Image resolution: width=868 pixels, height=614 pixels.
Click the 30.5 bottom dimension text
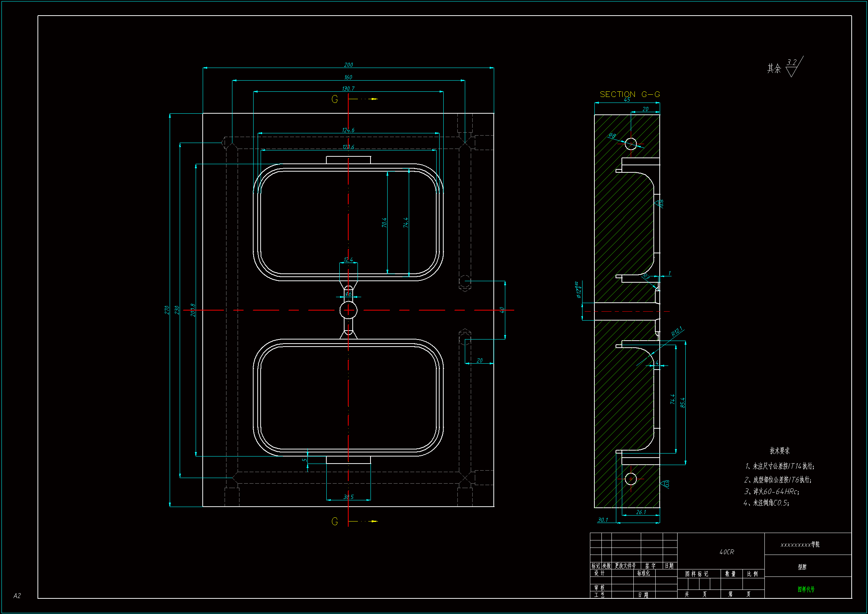point(348,497)
